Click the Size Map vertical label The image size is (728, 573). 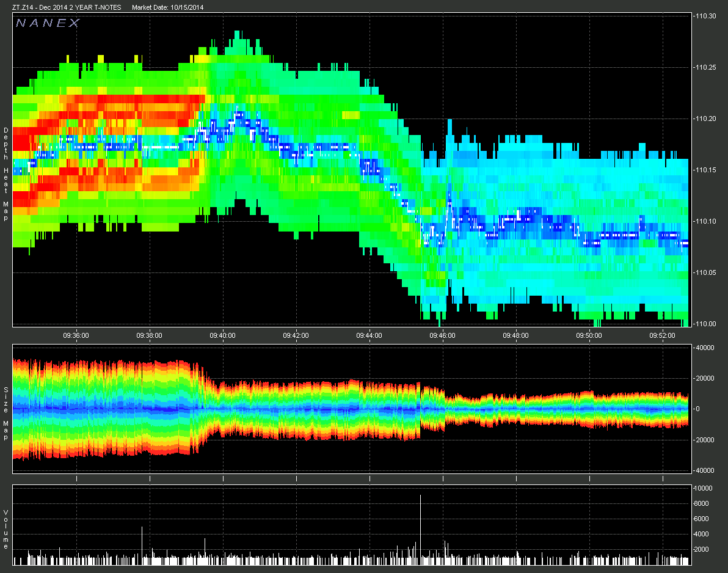coord(6,414)
